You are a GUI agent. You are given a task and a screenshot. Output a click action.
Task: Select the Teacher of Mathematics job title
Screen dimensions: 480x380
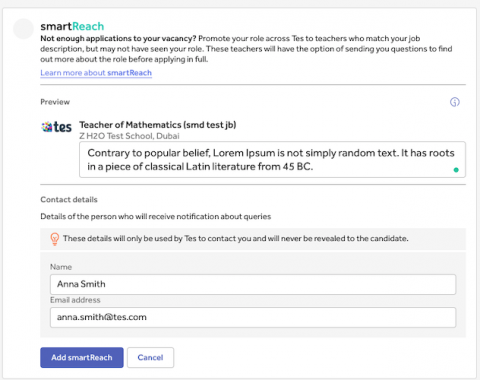[x=158, y=125]
